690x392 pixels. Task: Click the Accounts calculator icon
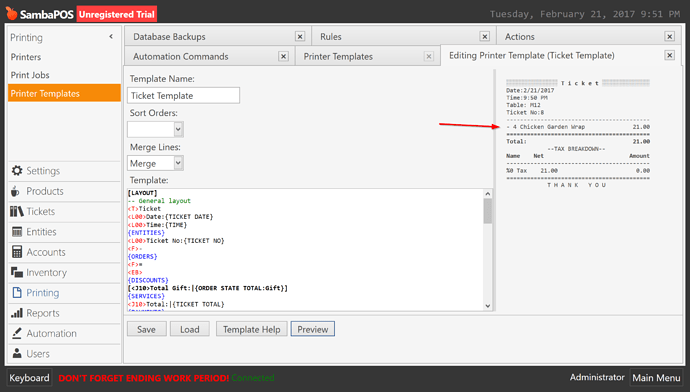point(17,252)
